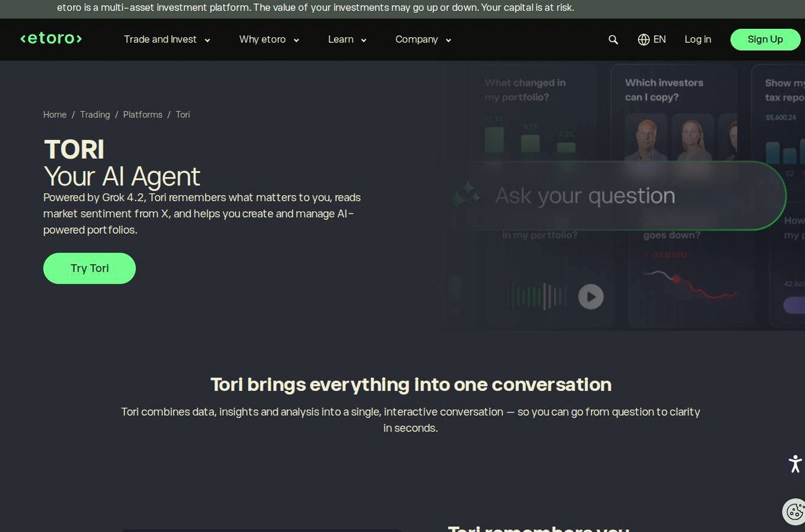805x532 pixels.
Task: Click the Log in link
Action: click(x=698, y=40)
